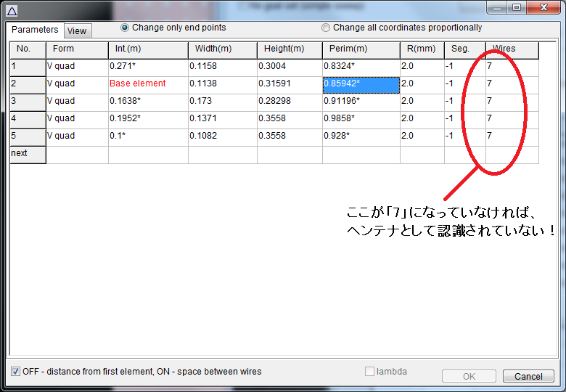Screen dimensions: 566x392
Task: Click Form cell 'V quad' in row 5
Action: (x=77, y=137)
